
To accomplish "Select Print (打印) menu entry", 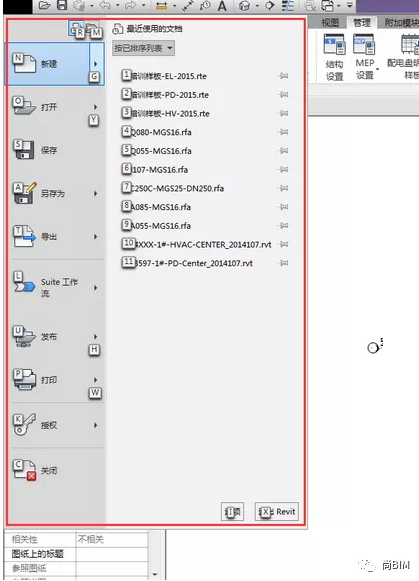I will 47,380.
